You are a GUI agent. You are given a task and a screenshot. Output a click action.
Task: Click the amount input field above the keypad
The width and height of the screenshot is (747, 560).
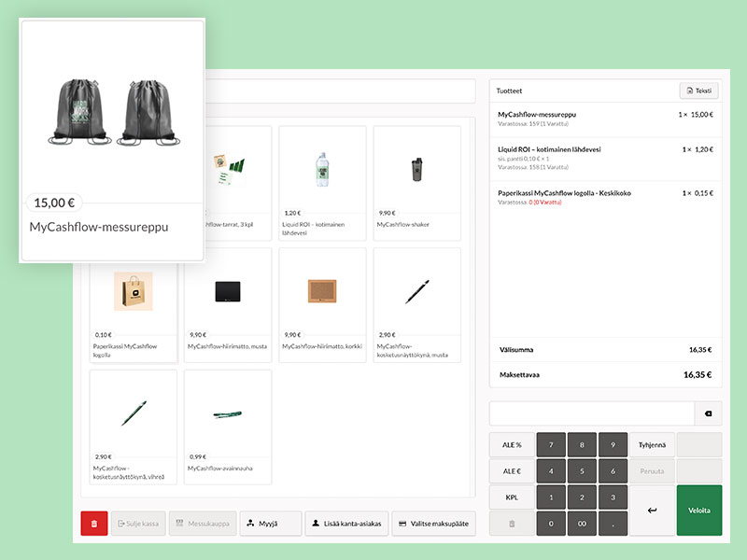pos(592,413)
